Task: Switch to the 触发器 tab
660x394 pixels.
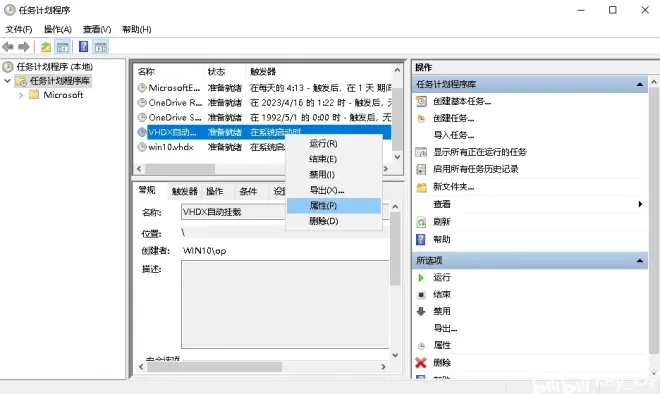Action: click(x=184, y=191)
